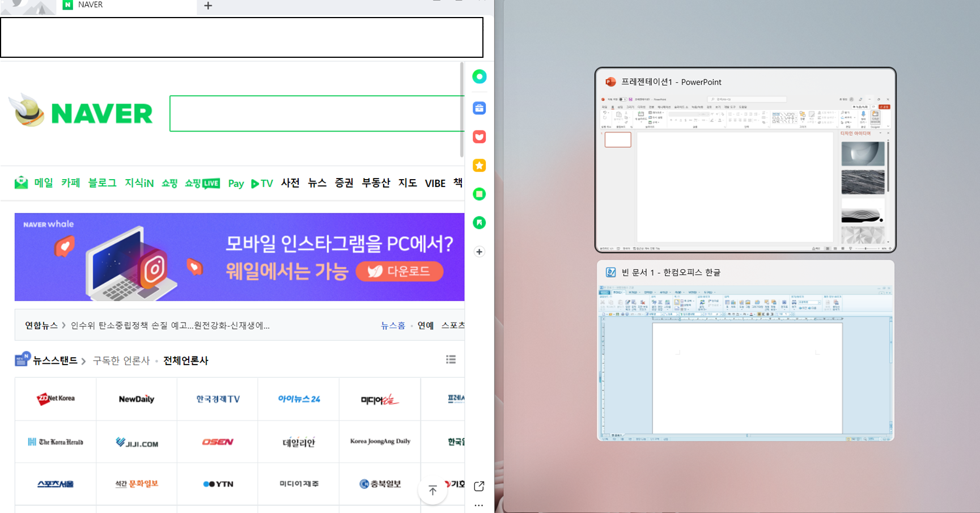Open 지식iN link

[x=139, y=183]
